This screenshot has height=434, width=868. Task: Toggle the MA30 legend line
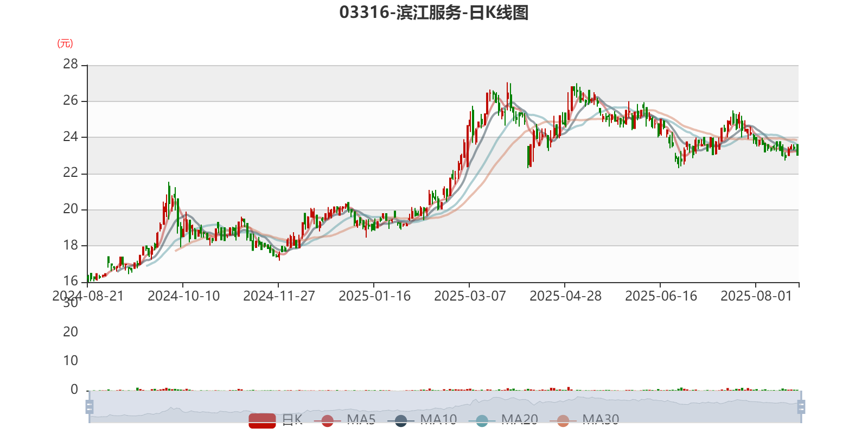tap(584, 420)
